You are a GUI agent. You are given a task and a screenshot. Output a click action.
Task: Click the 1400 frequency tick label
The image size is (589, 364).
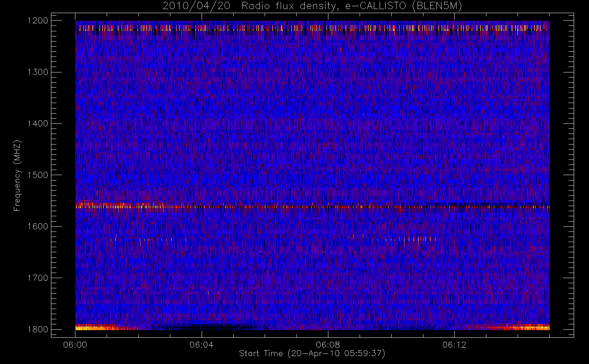click(x=38, y=123)
